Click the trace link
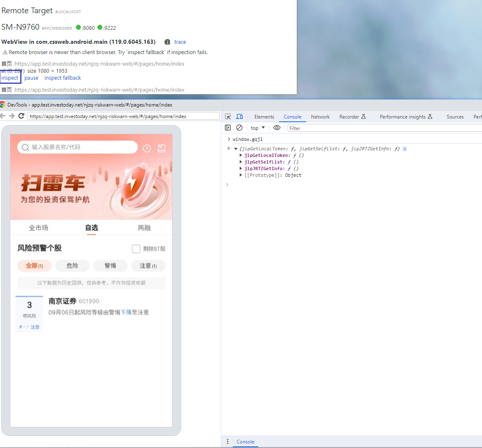Image resolution: width=482 pixels, height=448 pixels. tap(180, 42)
